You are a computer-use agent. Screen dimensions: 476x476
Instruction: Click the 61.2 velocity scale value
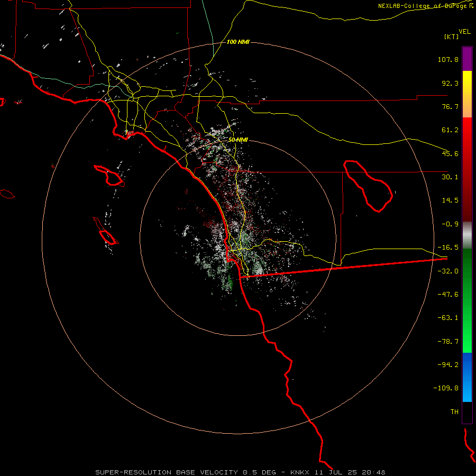(450, 130)
